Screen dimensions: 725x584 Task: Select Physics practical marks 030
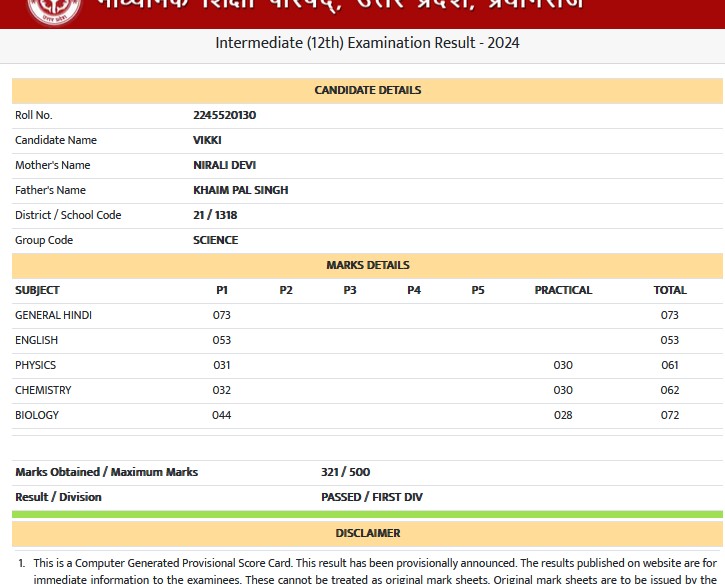coord(563,365)
